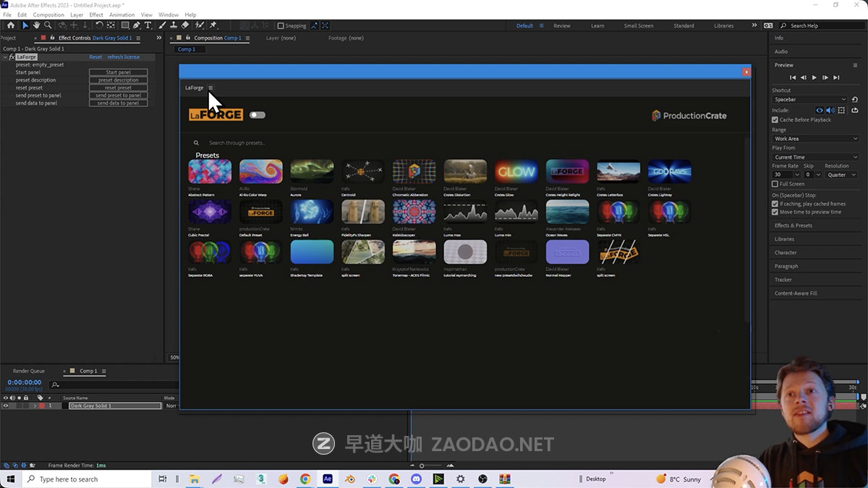The image size is (868, 488).
Task: Enable audio in the Preview Include options
Action: (x=830, y=110)
